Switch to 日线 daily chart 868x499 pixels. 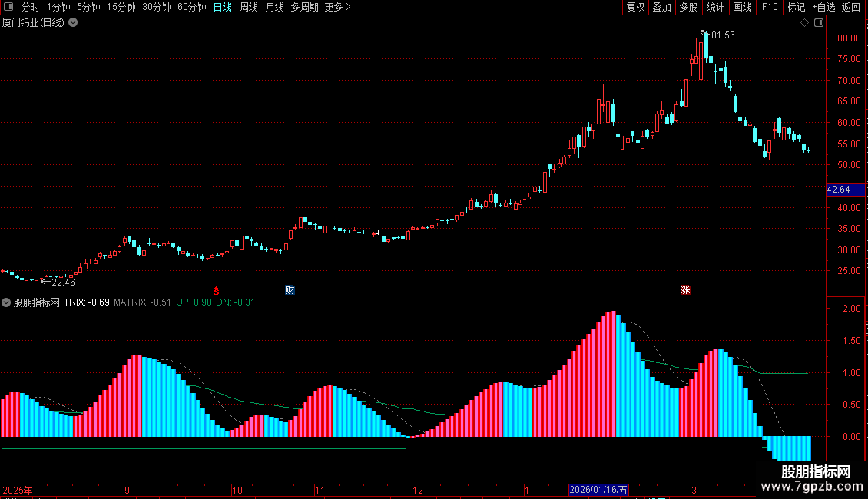click(x=223, y=7)
